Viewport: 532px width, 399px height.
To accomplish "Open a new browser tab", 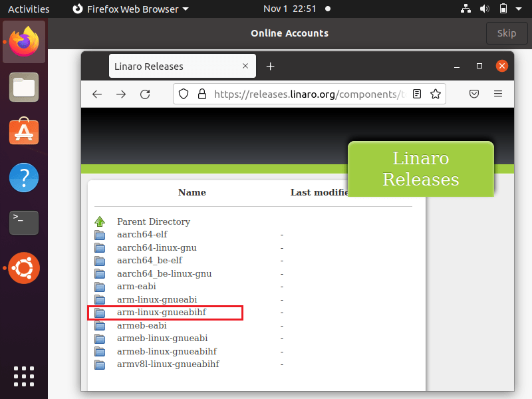I will [x=270, y=66].
